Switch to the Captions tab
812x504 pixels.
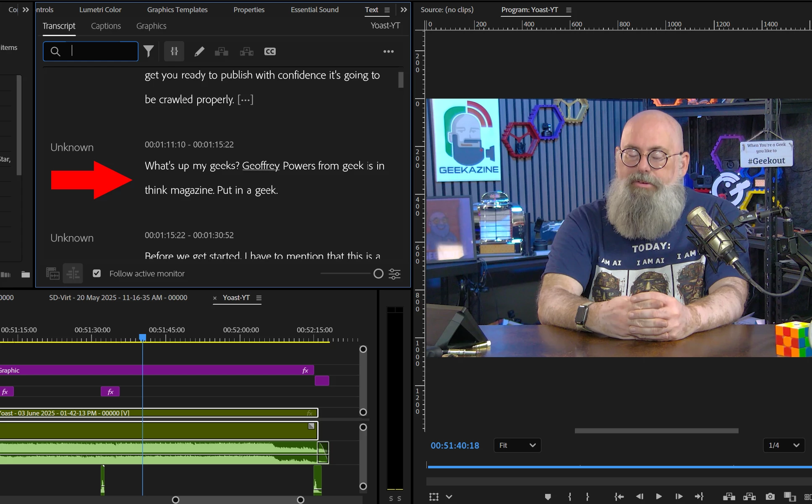pyautogui.click(x=106, y=26)
